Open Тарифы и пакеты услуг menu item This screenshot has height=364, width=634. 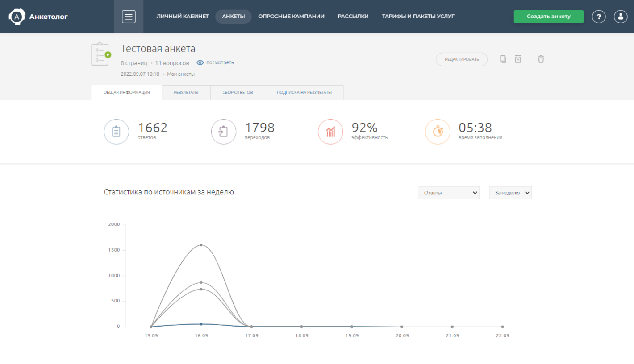(418, 17)
